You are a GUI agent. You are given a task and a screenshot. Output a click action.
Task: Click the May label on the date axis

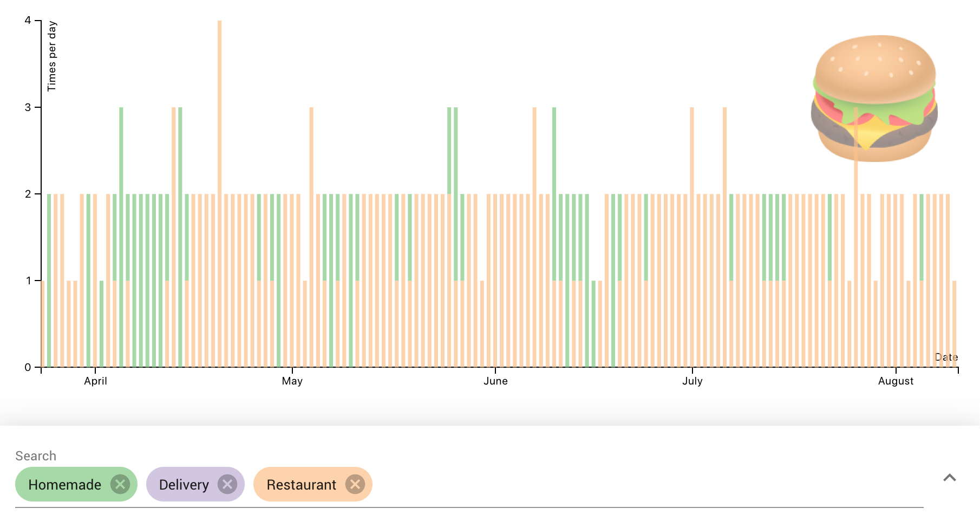pos(292,381)
